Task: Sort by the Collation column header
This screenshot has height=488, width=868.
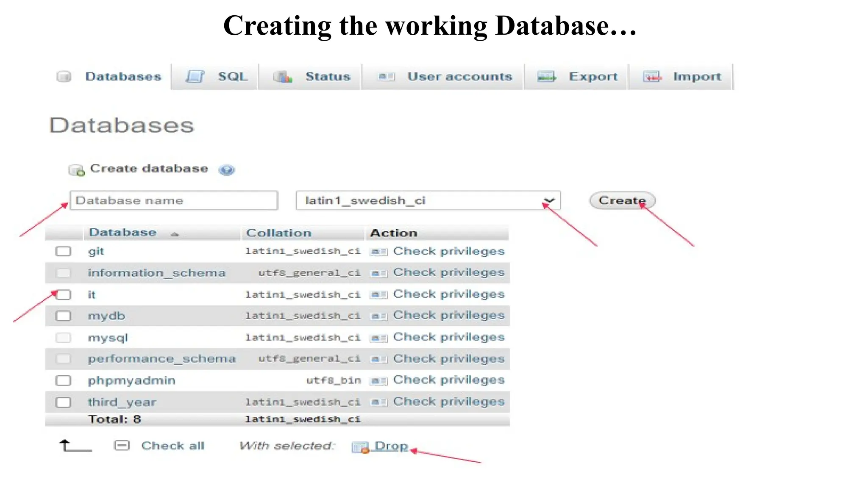Action: point(278,233)
